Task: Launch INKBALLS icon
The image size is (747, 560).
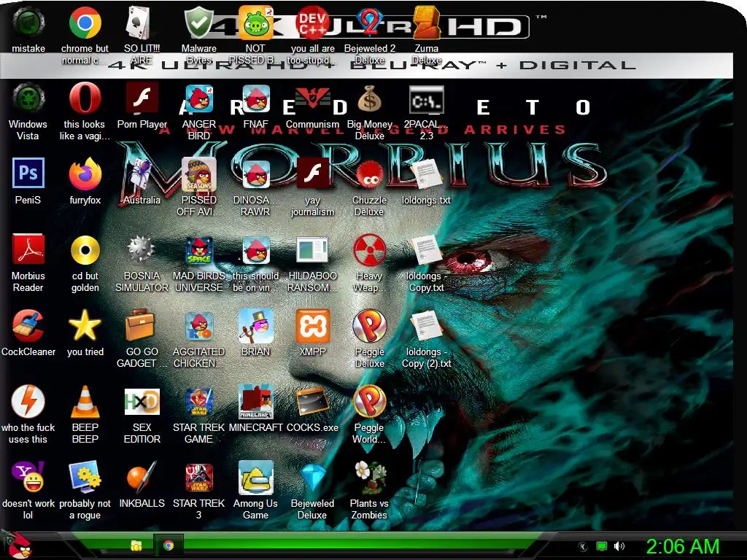Action: point(142,477)
